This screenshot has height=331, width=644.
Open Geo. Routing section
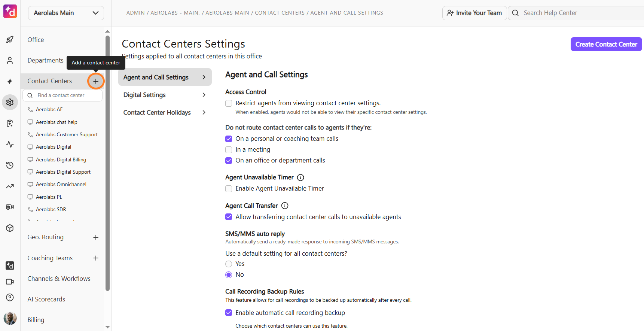[45, 237]
